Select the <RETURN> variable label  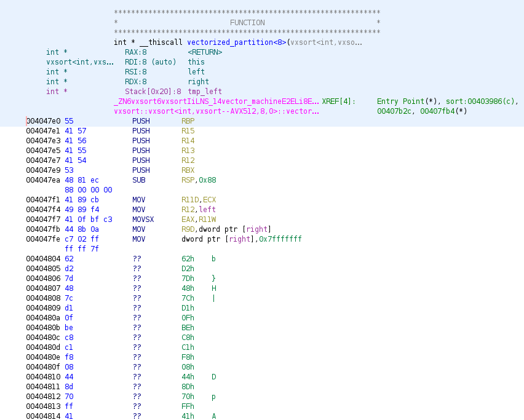(x=205, y=52)
